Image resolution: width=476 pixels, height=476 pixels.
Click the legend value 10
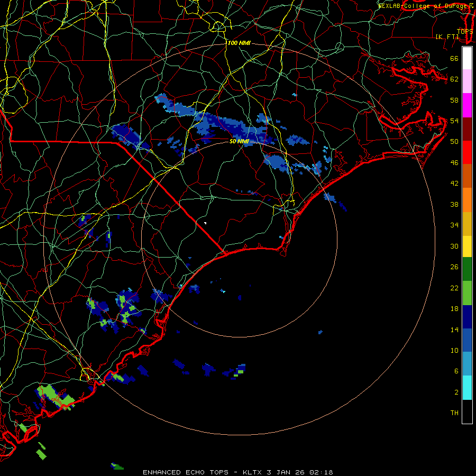(x=454, y=350)
